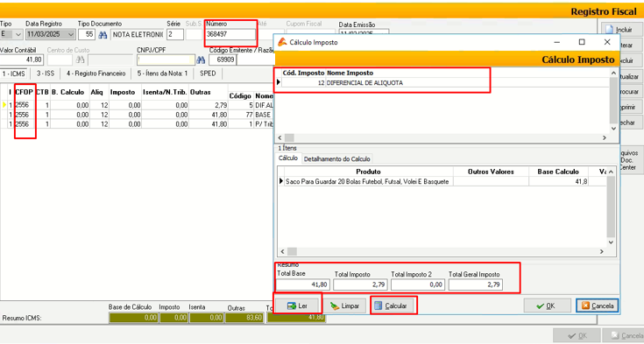Click scroll-down arrow of product grid scrollbar
Screen dimensions: 644x344
612,242
